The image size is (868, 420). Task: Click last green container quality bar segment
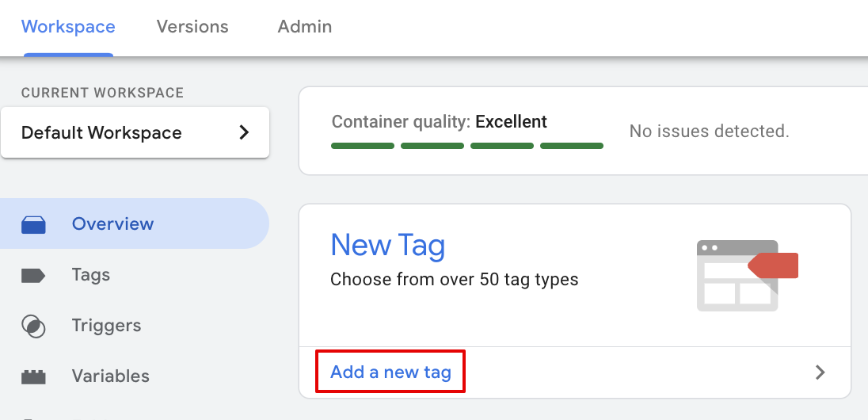coord(572,146)
